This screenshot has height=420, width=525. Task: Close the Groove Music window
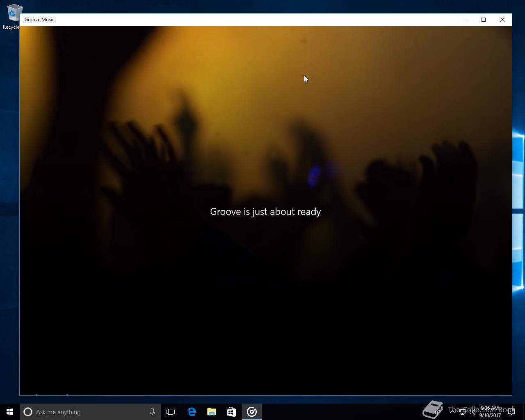click(x=502, y=20)
